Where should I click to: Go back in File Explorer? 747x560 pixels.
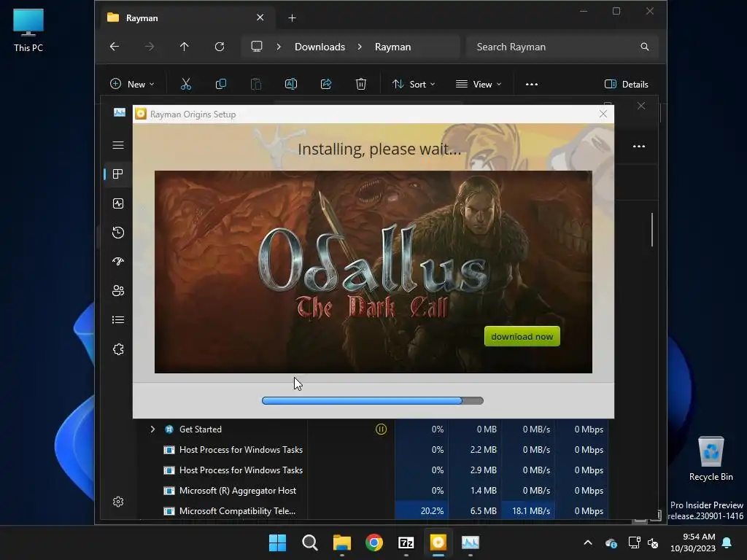[x=115, y=47]
